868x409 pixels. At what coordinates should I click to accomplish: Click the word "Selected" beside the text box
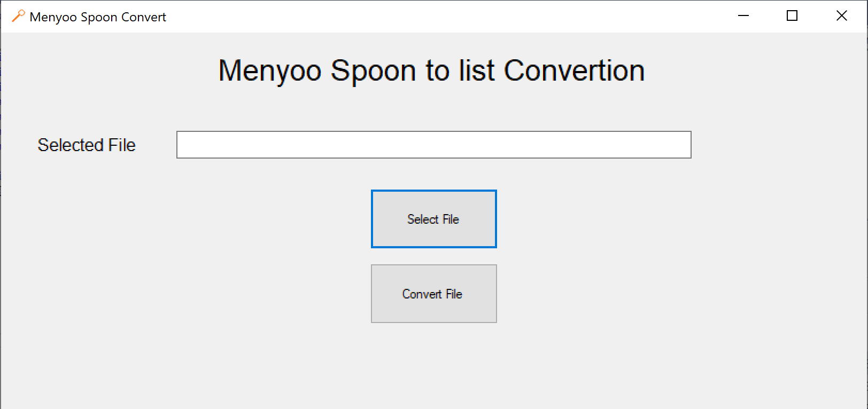[71, 145]
